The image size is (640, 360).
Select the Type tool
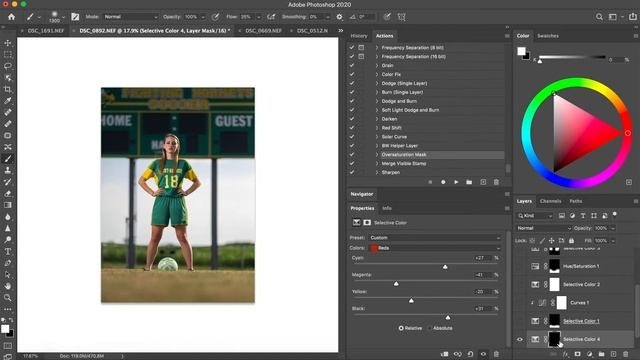point(7,251)
